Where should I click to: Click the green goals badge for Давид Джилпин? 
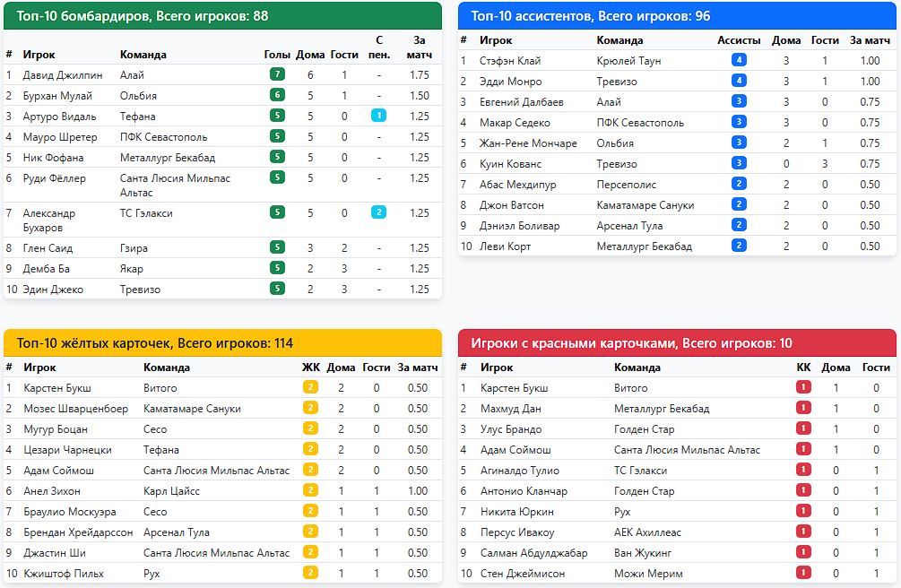coord(277,74)
